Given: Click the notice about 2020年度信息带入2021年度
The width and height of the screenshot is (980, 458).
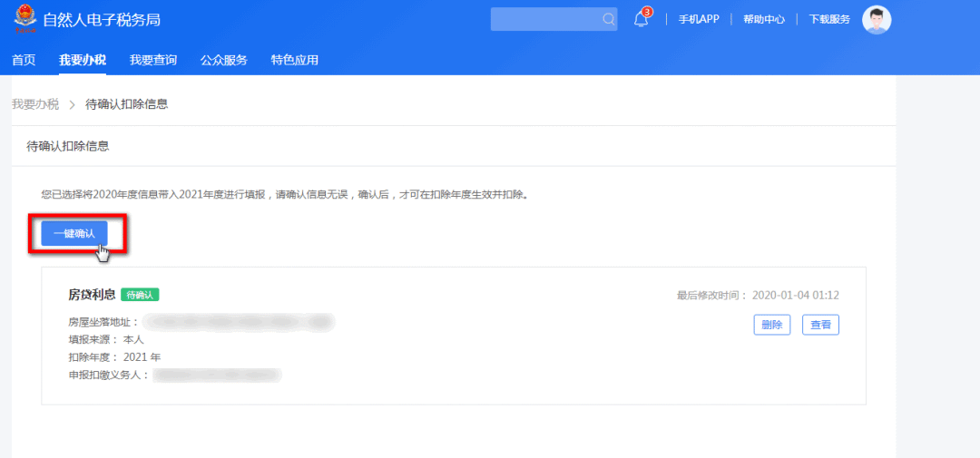Looking at the screenshot, I should pos(286,195).
